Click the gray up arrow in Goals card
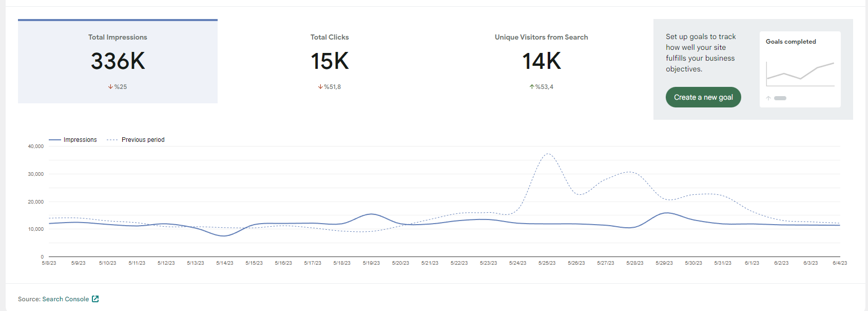This screenshot has width=868, height=311. click(768, 98)
